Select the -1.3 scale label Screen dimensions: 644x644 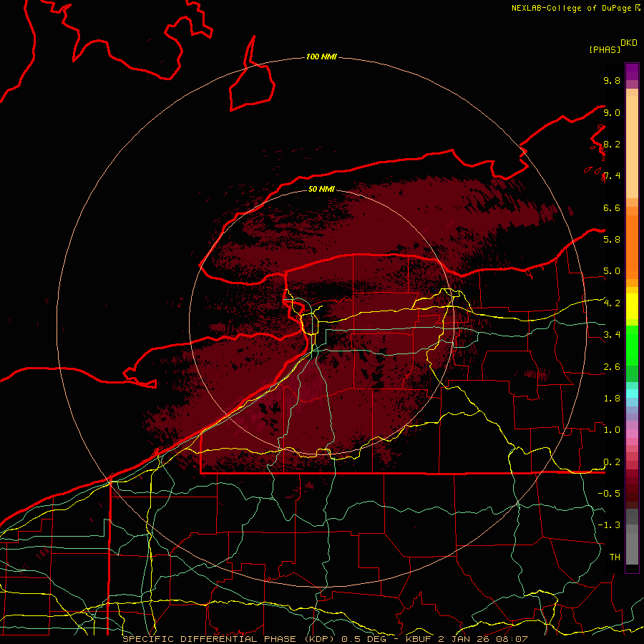click(x=609, y=525)
